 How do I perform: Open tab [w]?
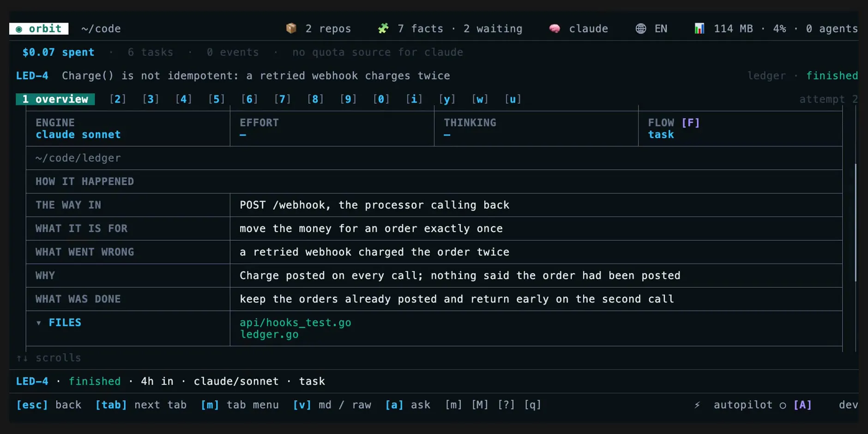coord(480,99)
